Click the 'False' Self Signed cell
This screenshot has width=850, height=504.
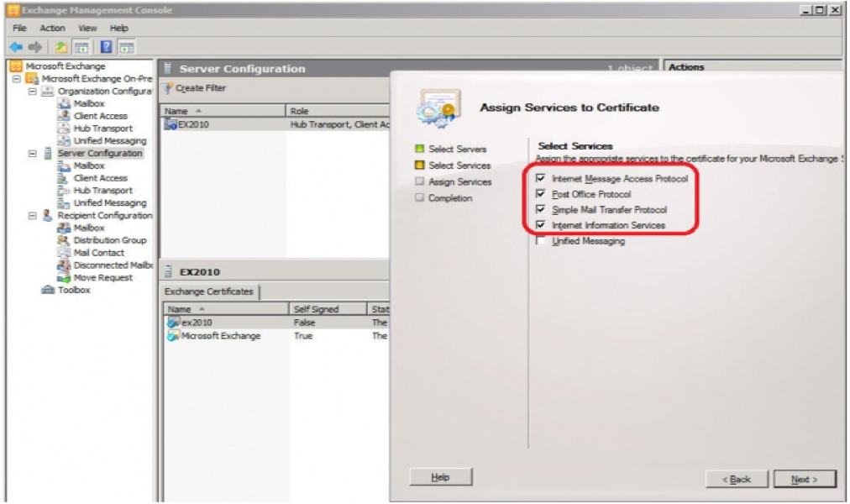tap(304, 323)
